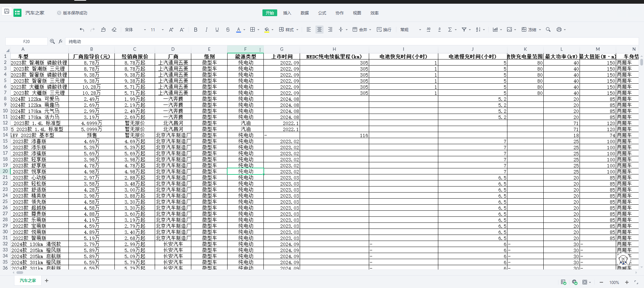Add a new sheet with the plus button

(47, 280)
